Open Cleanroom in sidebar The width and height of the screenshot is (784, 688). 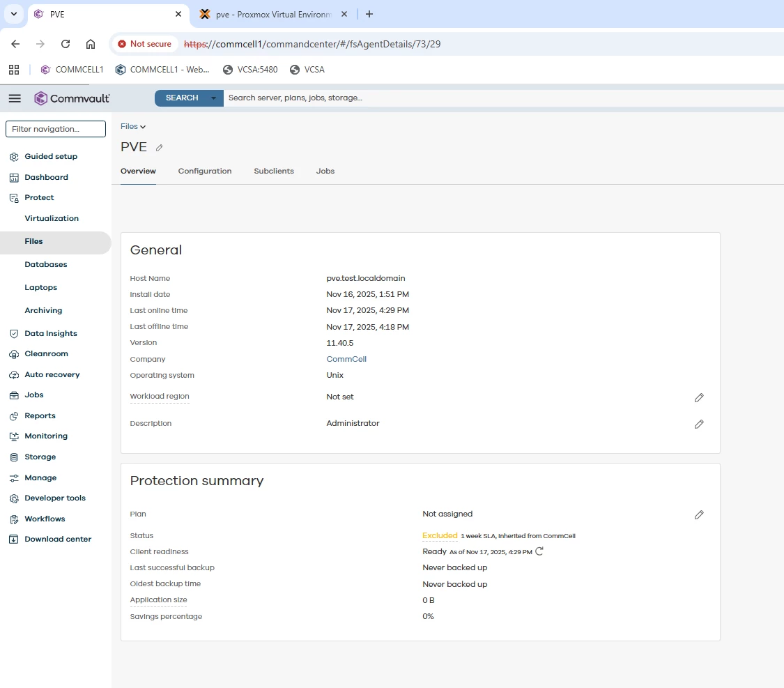click(x=46, y=354)
